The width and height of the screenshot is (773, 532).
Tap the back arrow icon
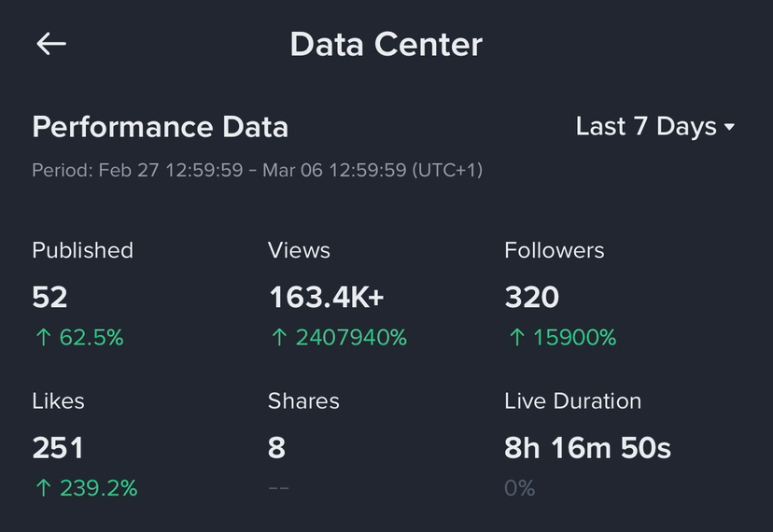coord(50,44)
